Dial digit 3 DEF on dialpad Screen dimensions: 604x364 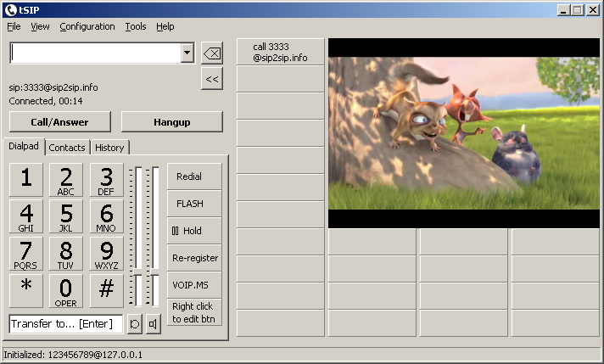[106, 180]
